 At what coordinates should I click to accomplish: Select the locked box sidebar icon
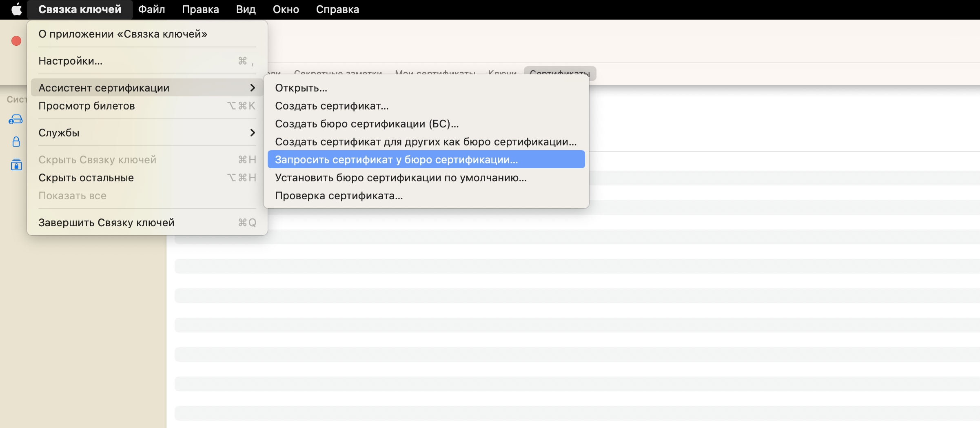16,165
